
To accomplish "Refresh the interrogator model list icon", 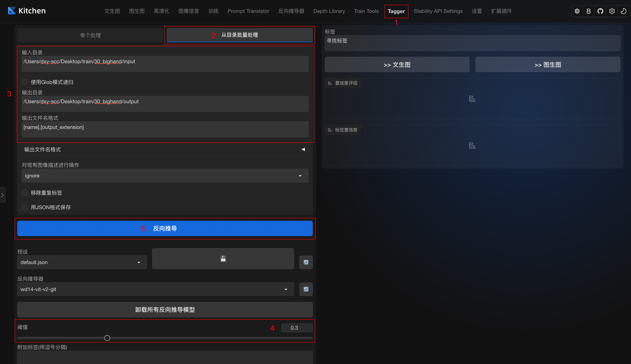I will click(306, 289).
